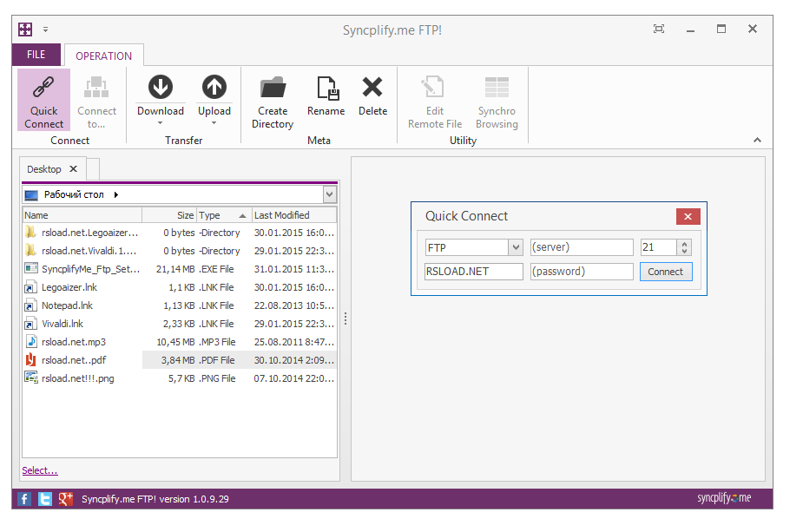Viewport: 803px width, 532px height.
Task: Toggle the full-screen icon in title bar
Action: point(659,30)
